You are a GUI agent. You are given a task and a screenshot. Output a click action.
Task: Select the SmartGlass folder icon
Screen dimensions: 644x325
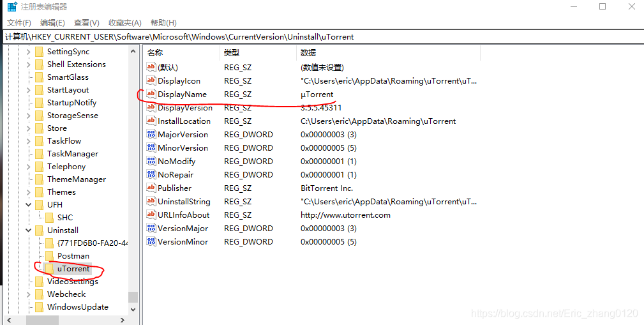(40, 77)
